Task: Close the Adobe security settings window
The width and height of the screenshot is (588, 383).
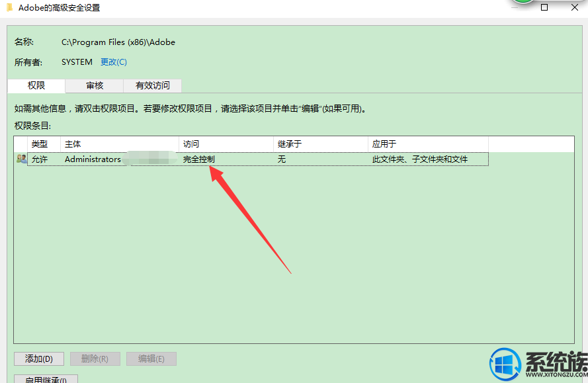Action: (575, 7)
